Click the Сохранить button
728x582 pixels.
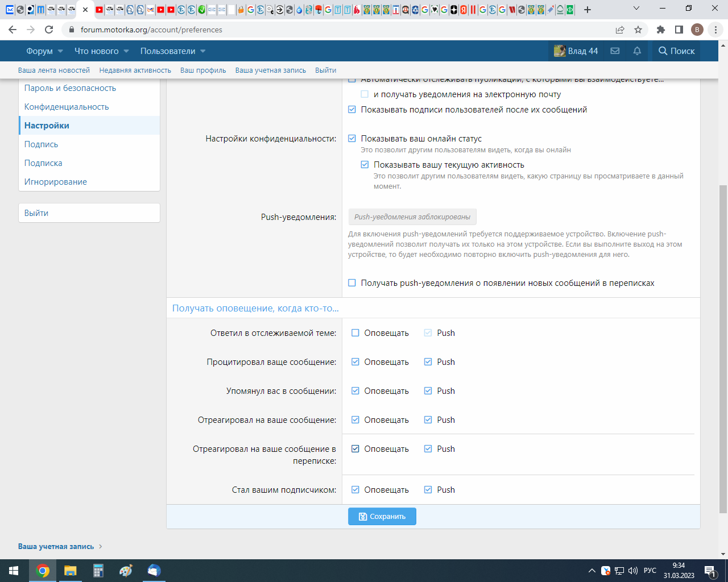point(382,517)
